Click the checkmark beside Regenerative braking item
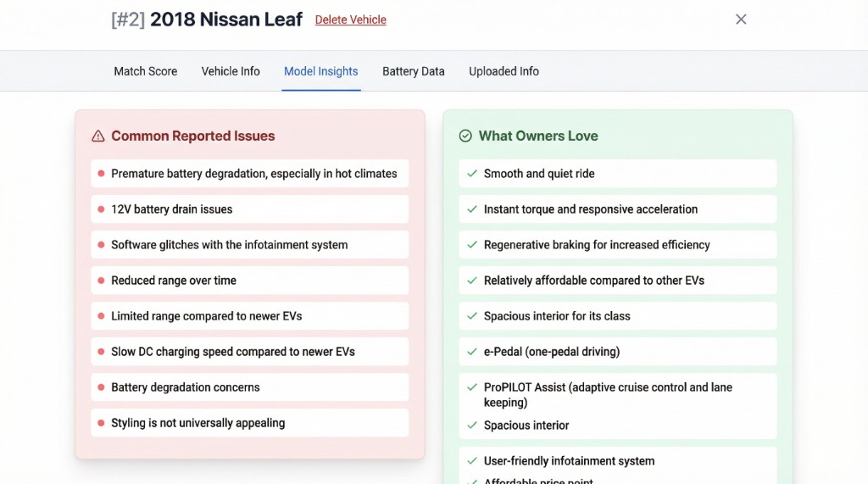Screen dimensions: 868x484 [x=472, y=245]
